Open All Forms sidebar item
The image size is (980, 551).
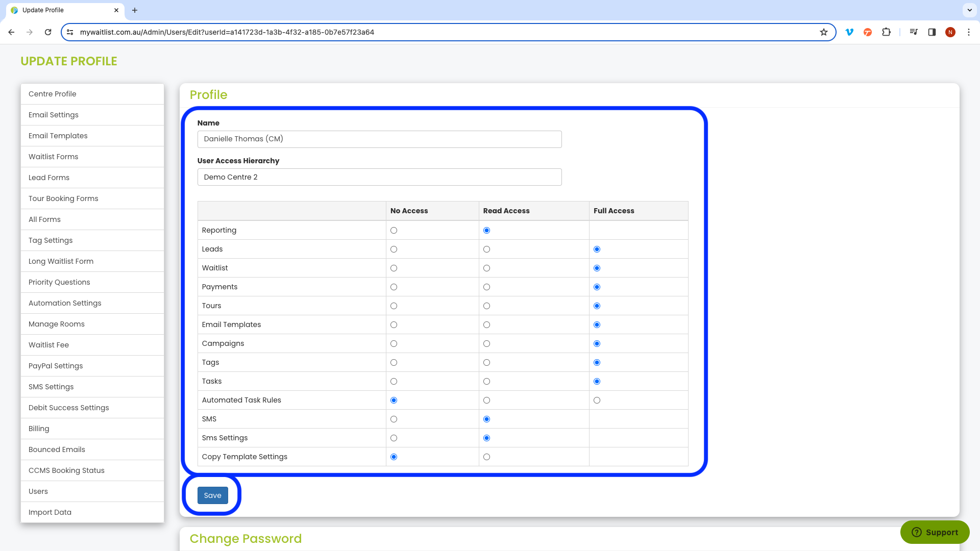(x=92, y=219)
